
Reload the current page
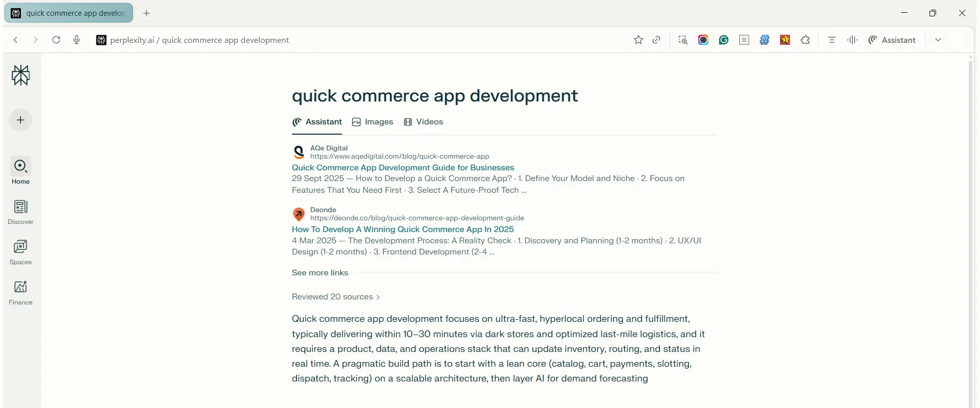pos(56,40)
